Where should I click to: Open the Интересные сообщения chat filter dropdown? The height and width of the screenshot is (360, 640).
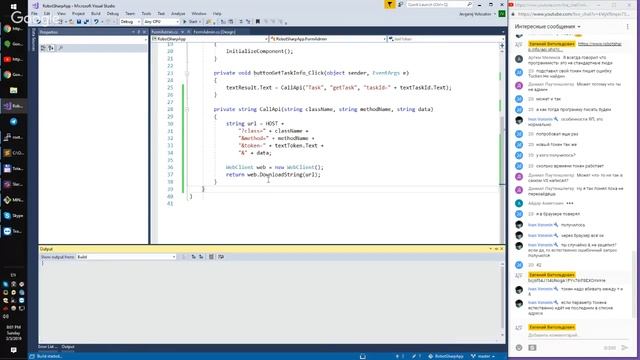coord(547,27)
